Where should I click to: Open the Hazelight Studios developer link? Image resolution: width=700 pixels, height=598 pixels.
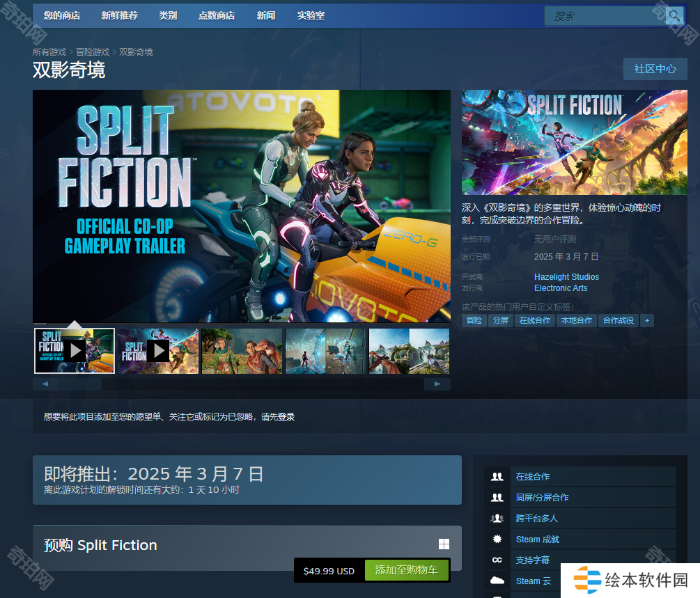(566, 277)
